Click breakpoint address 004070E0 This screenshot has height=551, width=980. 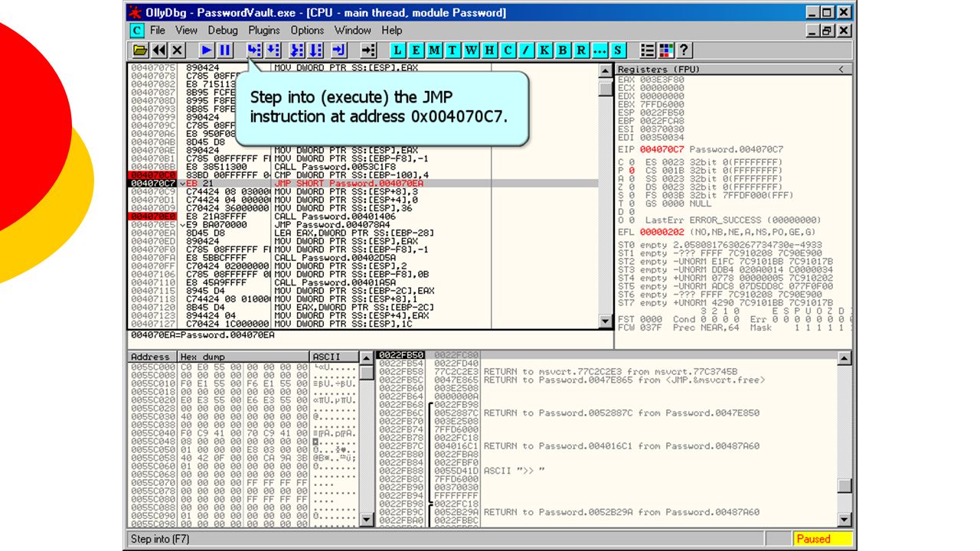click(x=153, y=217)
